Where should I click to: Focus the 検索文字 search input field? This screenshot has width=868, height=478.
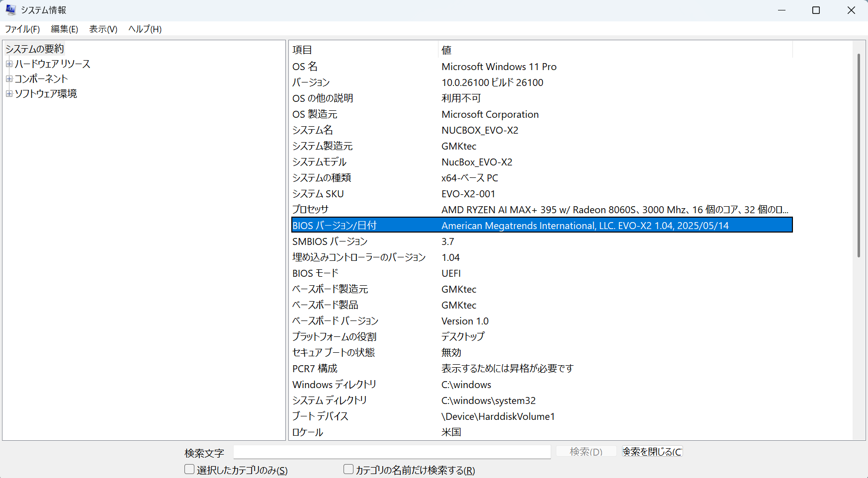point(392,452)
